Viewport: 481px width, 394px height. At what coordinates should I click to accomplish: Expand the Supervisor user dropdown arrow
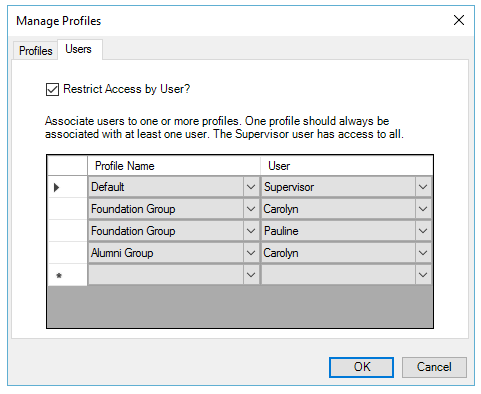coord(423,187)
